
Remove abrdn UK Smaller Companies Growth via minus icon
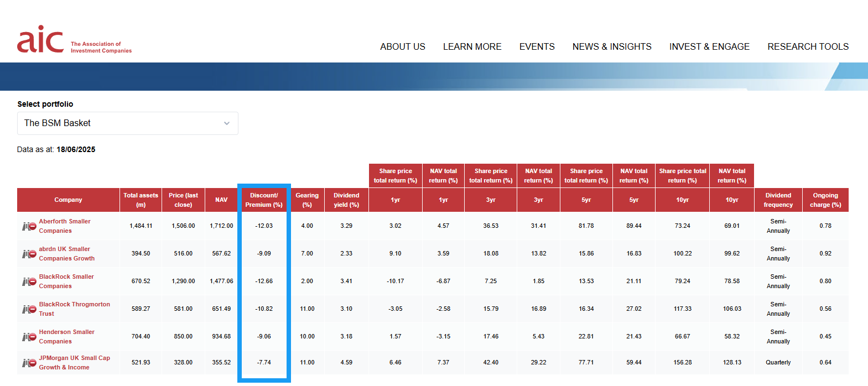[x=33, y=254]
